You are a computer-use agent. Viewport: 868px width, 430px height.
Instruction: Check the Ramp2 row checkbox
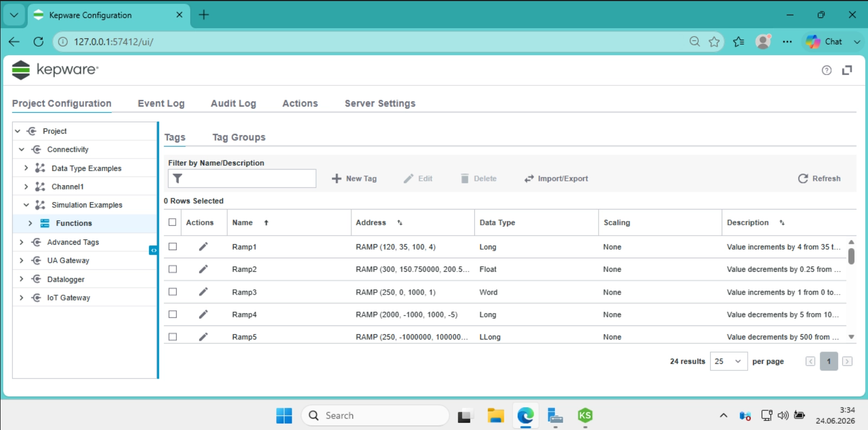click(172, 269)
